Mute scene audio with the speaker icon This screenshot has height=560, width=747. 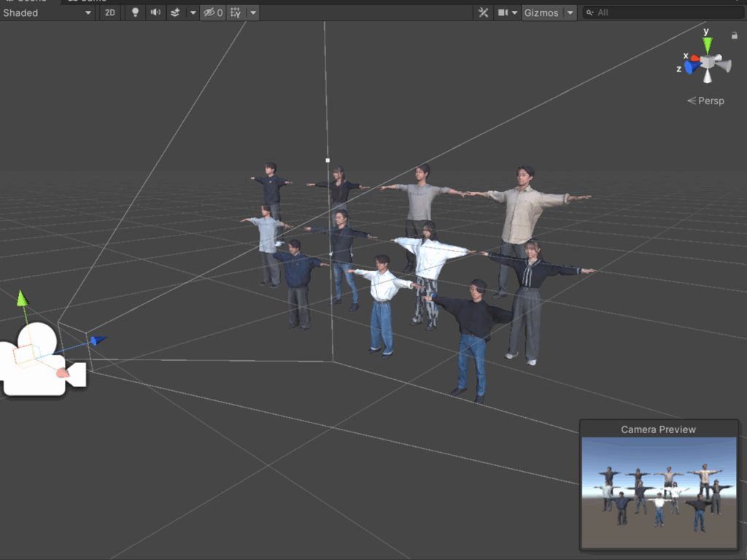tap(155, 12)
